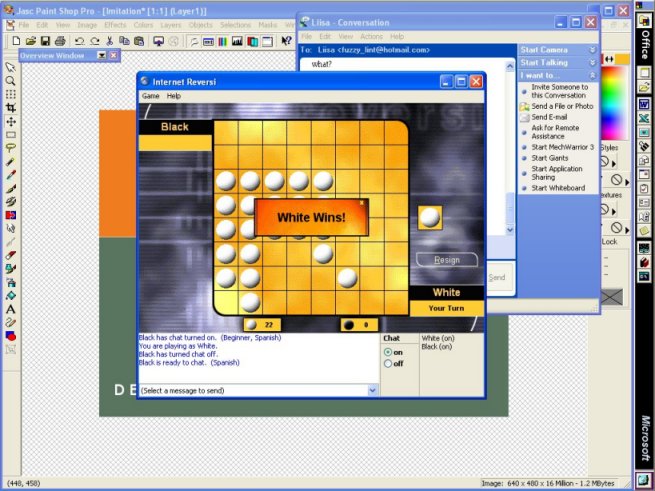Image resolution: width=655 pixels, height=491 pixels.
Task: Click Ask for Remote Assistance
Action: (x=555, y=132)
